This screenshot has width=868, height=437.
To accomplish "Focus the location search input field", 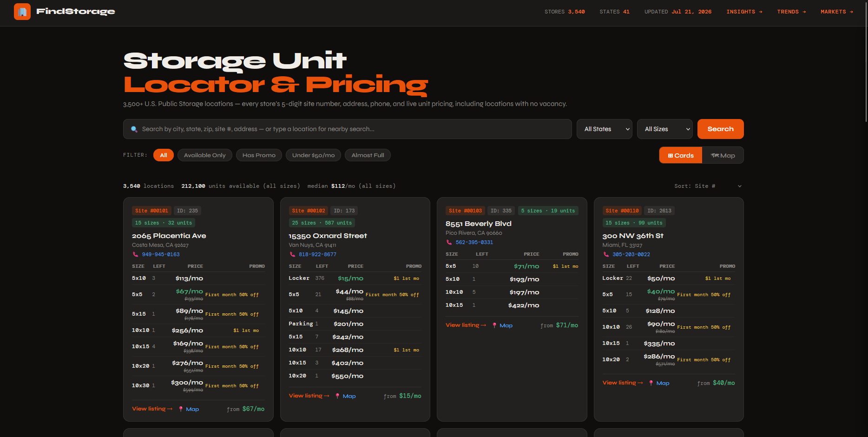I will pyautogui.click(x=348, y=129).
